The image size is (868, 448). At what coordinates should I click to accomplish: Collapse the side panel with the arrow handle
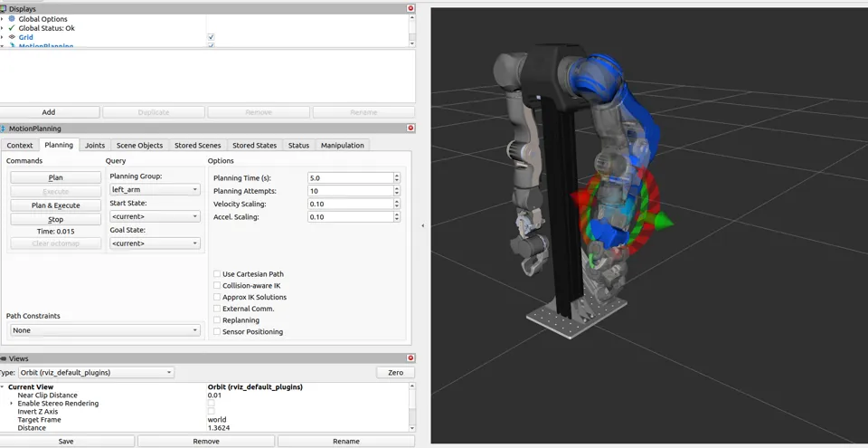click(x=423, y=225)
